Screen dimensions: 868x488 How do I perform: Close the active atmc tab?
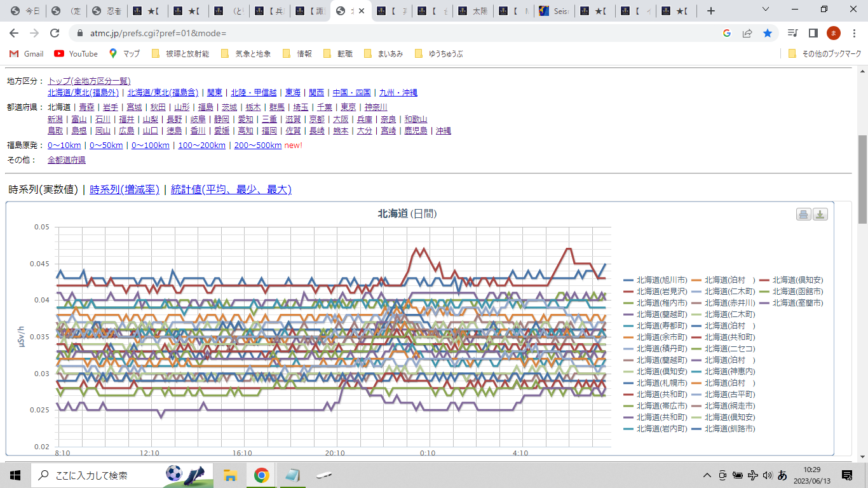[x=362, y=11]
